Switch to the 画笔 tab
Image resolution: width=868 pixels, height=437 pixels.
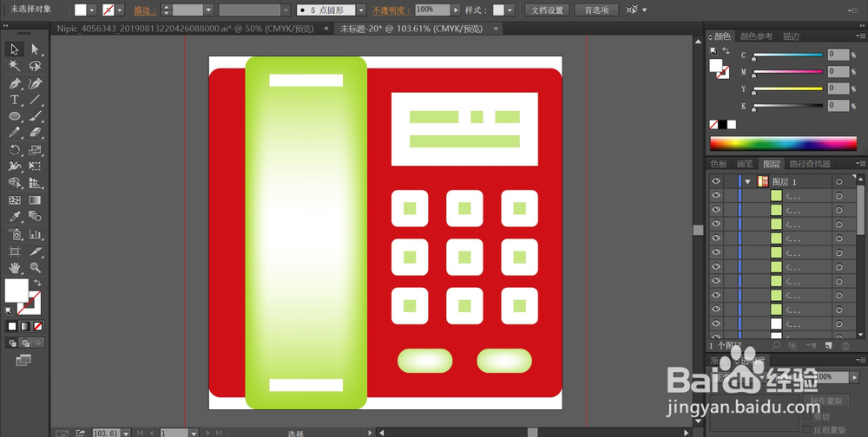click(745, 164)
